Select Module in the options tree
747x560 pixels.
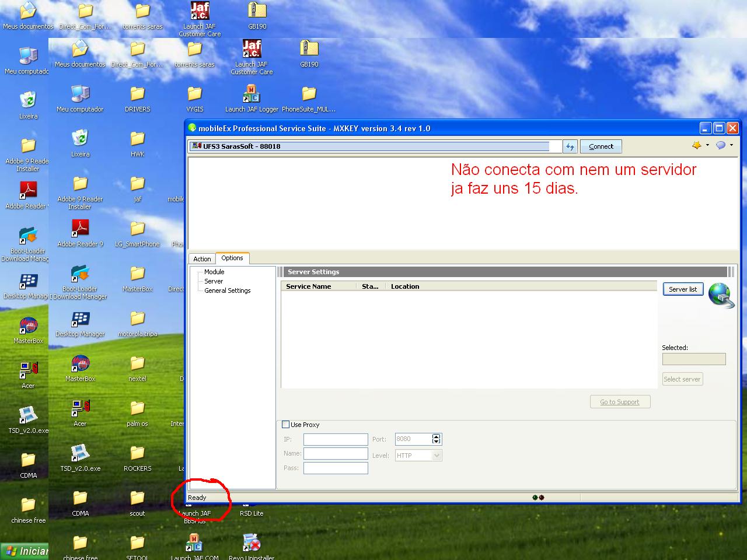pyautogui.click(x=214, y=272)
